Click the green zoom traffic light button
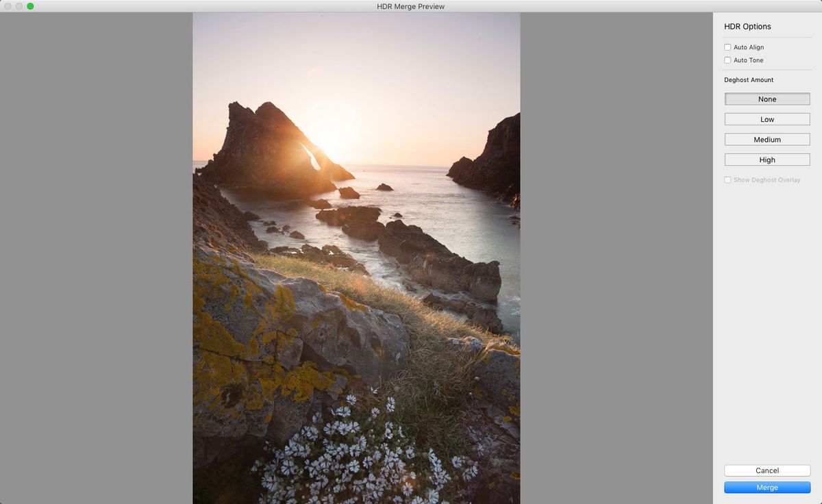 [x=28, y=6]
